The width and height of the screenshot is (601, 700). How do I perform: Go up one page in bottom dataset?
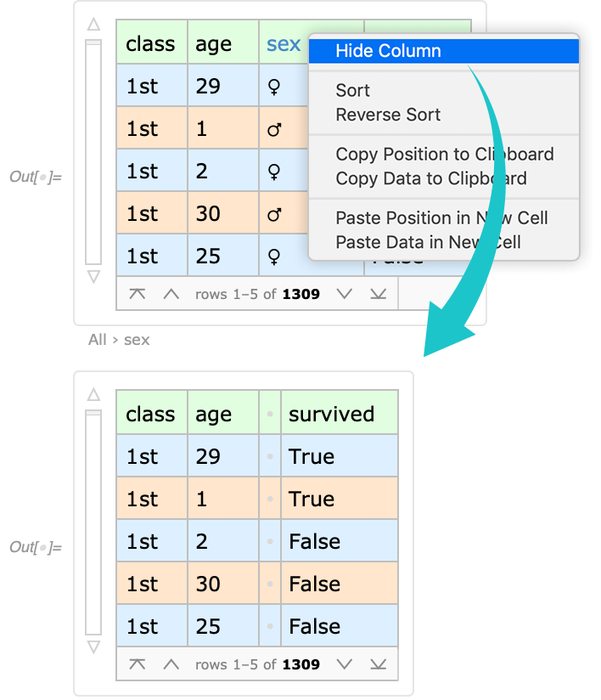tap(171, 664)
